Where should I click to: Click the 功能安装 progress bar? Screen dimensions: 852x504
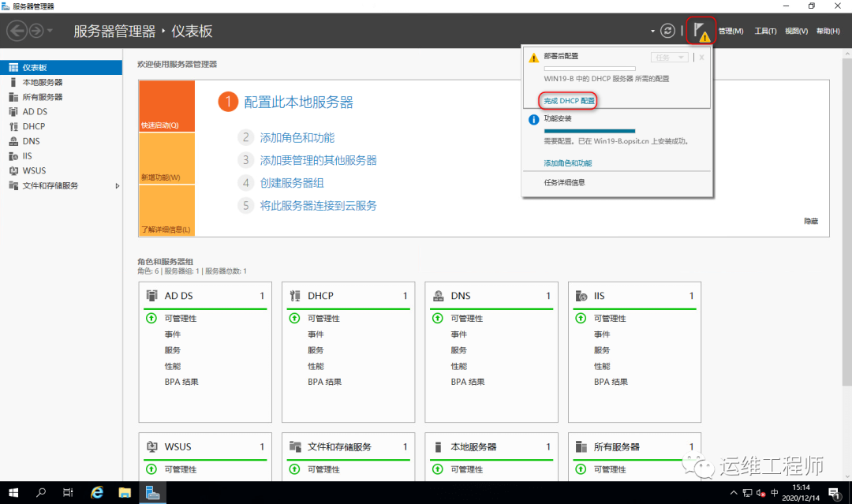click(589, 131)
